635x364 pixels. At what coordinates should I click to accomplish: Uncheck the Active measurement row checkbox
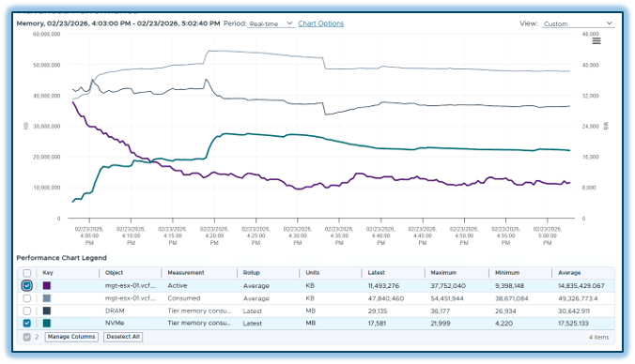point(26,285)
